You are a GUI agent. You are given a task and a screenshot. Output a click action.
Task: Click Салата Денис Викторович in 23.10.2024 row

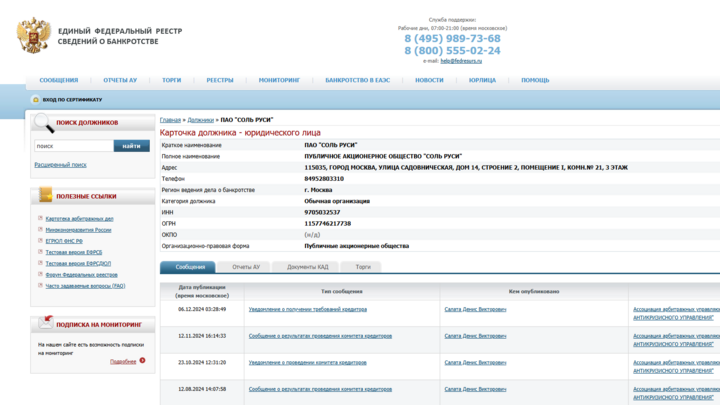[x=475, y=362]
